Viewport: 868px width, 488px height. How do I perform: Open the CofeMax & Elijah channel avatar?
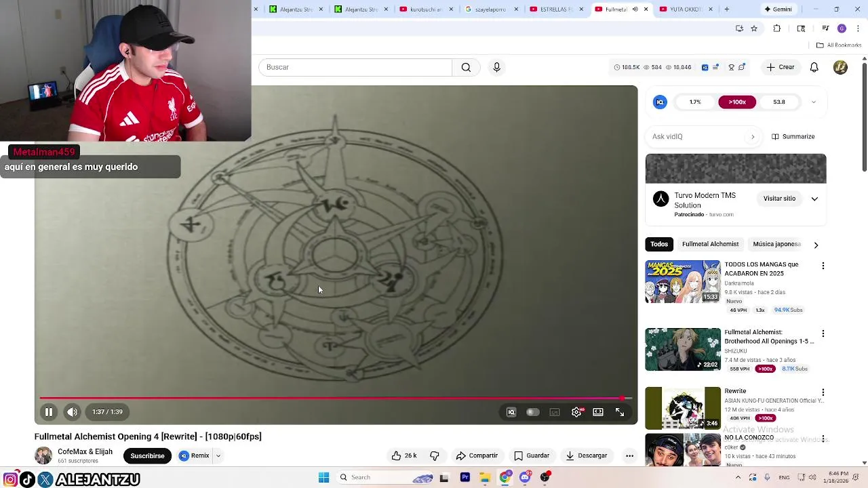[43, 455]
